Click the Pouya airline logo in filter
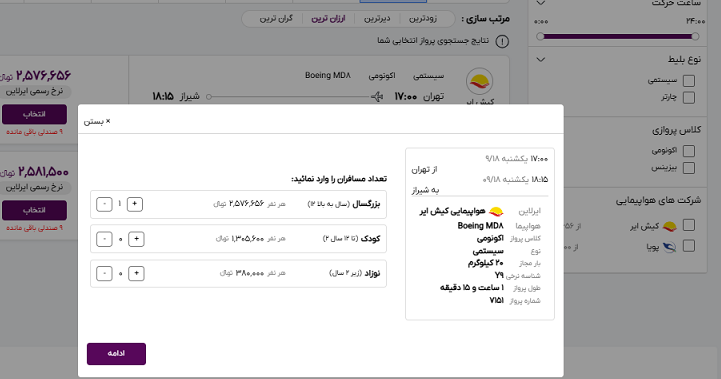This screenshot has height=379, width=721. pyautogui.click(x=670, y=247)
